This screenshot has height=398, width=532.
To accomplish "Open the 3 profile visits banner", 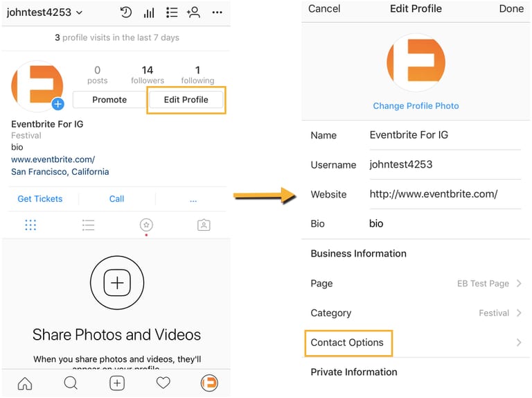I will 117,37.
